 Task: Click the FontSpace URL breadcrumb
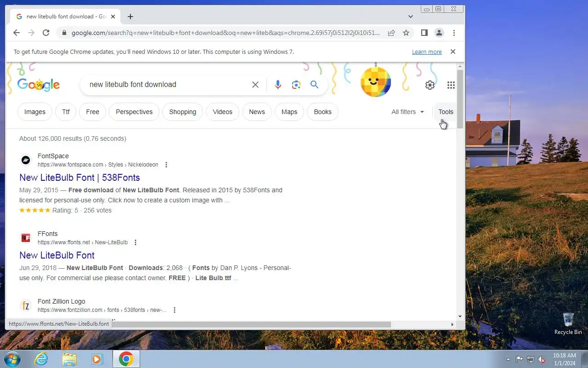click(x=98, y=165)
